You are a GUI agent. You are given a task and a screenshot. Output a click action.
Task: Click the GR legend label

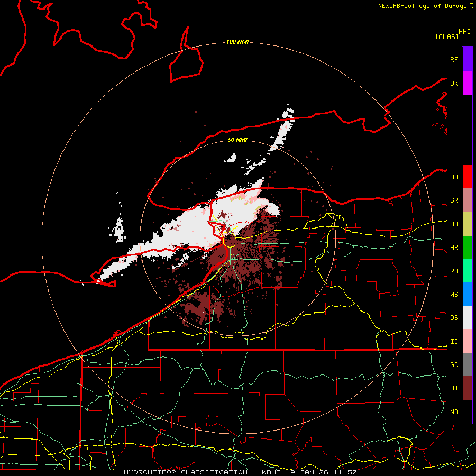coord(454,200)
